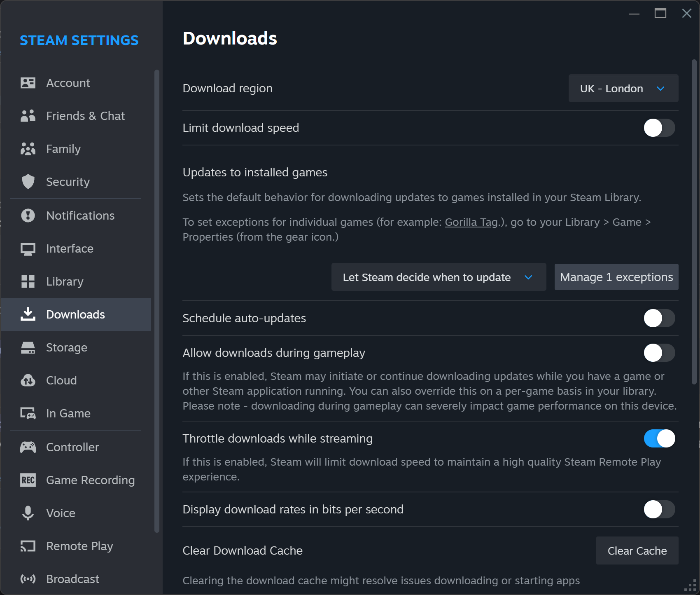
Task: Click the Security shield icon
Action: click(28, 182)
